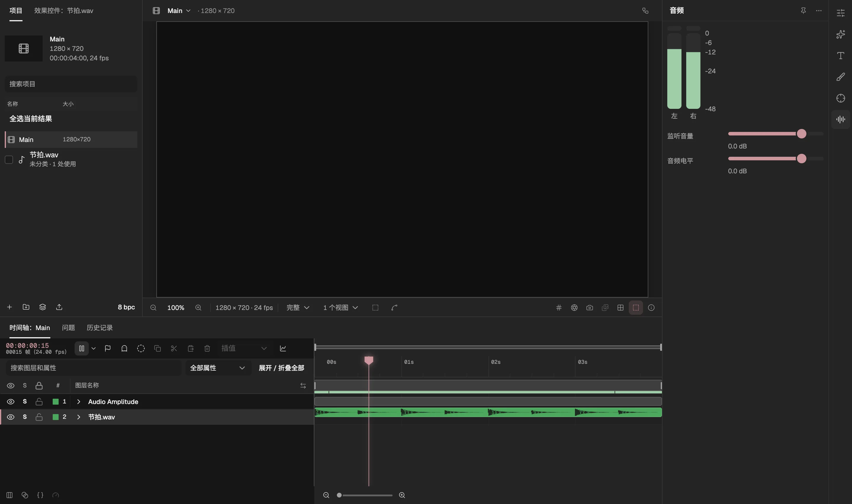The image size is (852, 504).
Task: Select the Brush tool in right sidebar
Action: coord(840,77)
